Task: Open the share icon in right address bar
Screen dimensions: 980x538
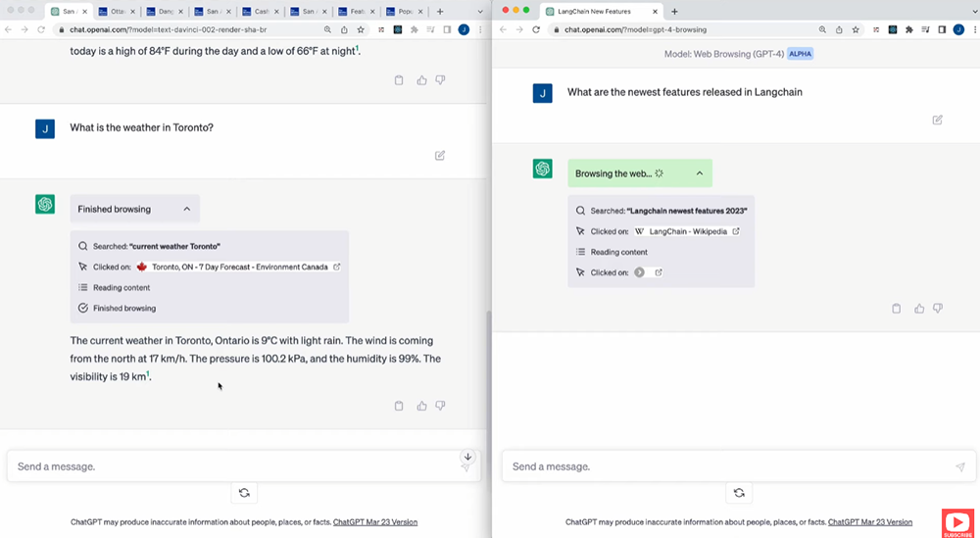Action: (x=840, y=29)
